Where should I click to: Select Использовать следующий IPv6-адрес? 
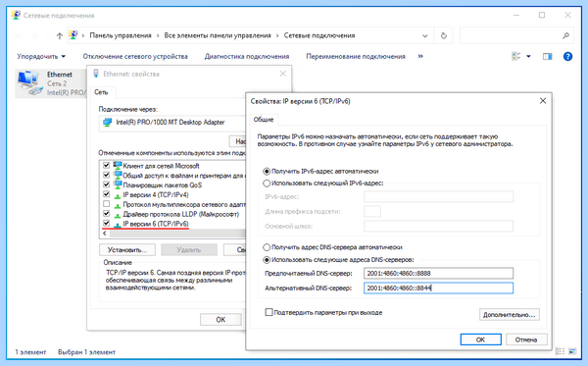click(x=267, y=183)
